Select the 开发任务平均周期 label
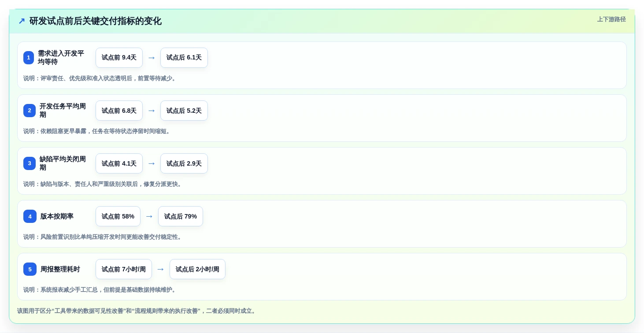644x333 pixels. click(63, 111)
